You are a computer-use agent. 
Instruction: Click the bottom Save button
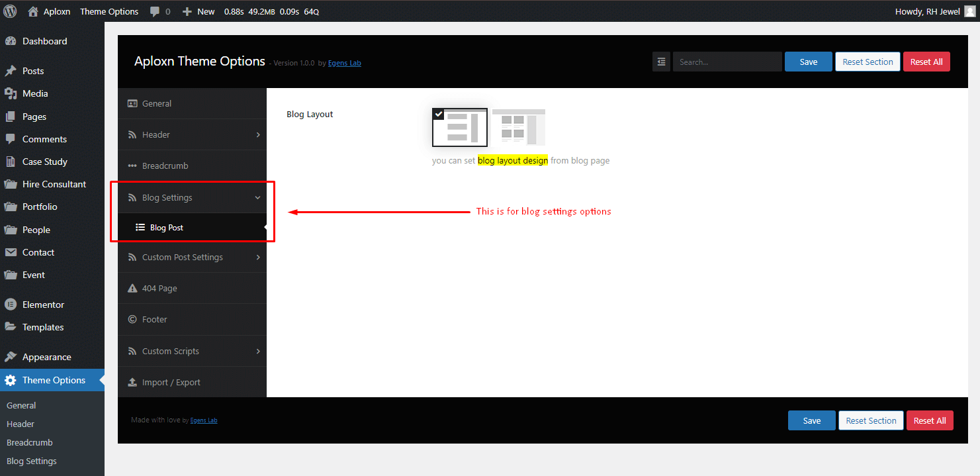pyautogui.click(x=812, y=420)
